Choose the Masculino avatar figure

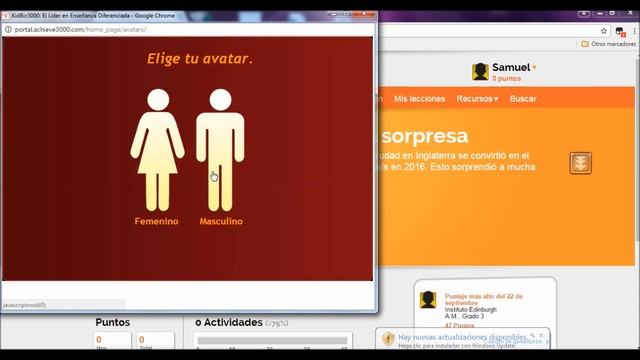[220, 150]
